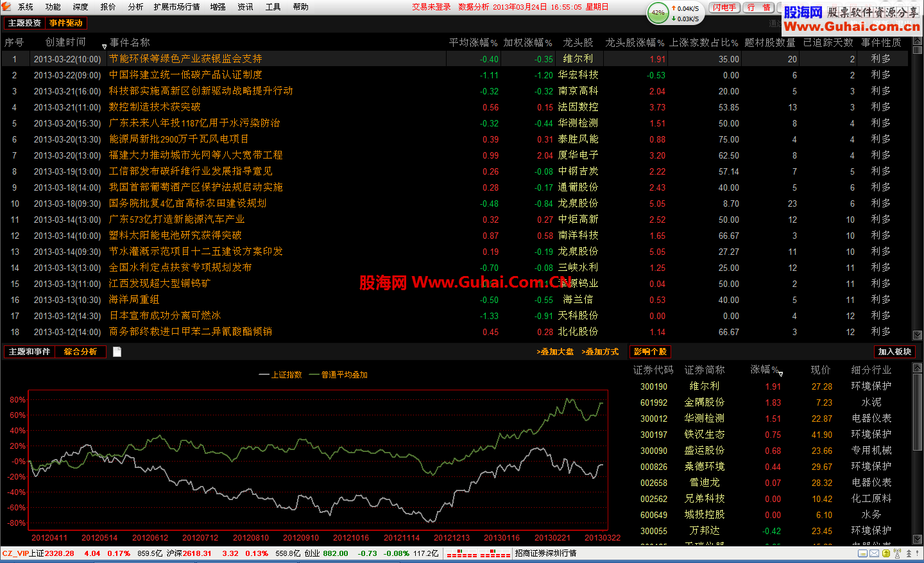The width and height of the screenshot is (924, 563).
Task: Click the 普通平均叠加 chart legend
Action: point(338,375)
